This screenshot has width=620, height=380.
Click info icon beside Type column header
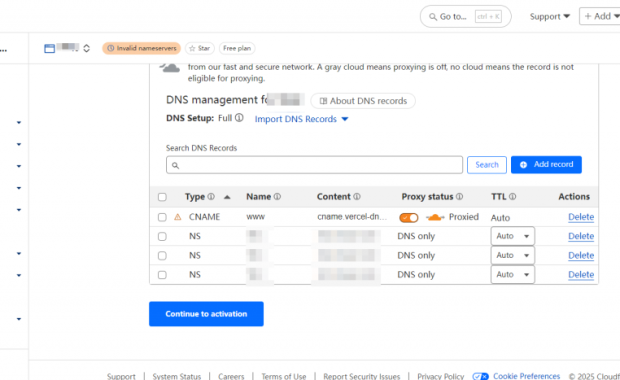click(211, 197)
